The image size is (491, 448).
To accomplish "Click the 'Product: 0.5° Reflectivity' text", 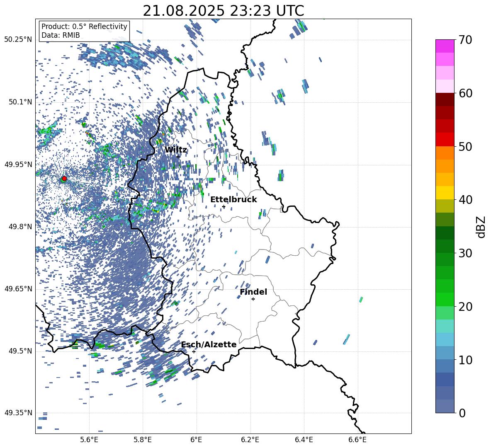I will tap(84, 27).
